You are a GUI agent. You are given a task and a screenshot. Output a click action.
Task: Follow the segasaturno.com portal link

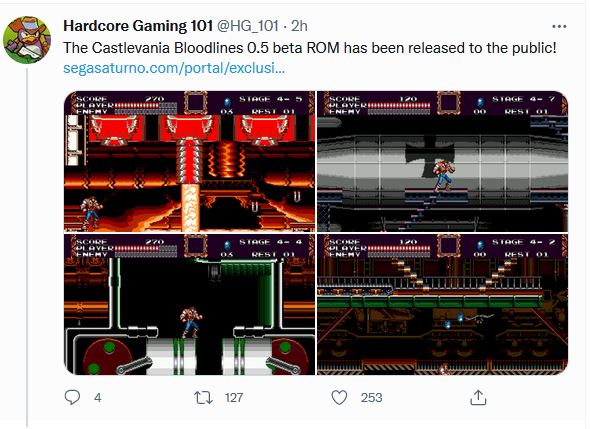tap(174, 68)
